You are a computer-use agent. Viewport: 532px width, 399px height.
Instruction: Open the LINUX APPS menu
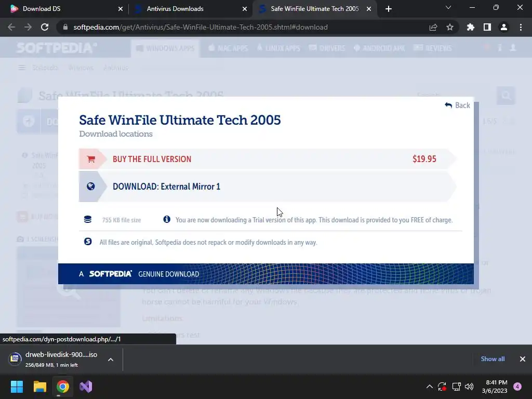[x=278, y=48]
